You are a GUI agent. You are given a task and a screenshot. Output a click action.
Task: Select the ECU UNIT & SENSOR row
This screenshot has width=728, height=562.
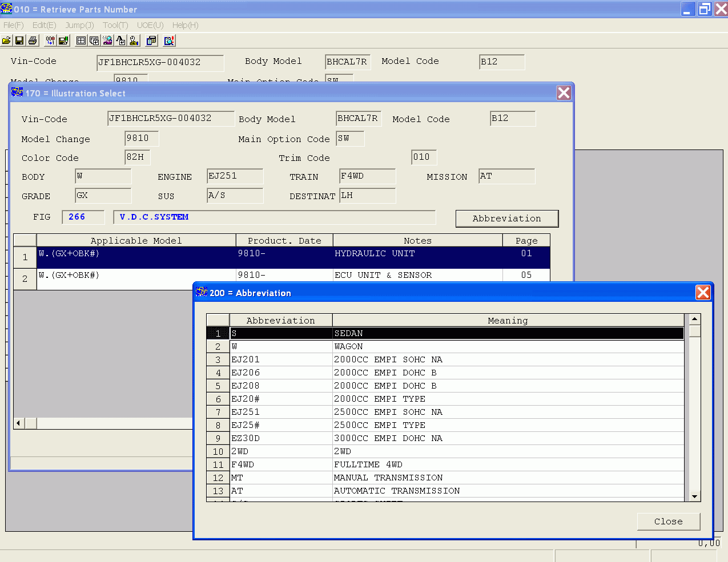point(293,275)
